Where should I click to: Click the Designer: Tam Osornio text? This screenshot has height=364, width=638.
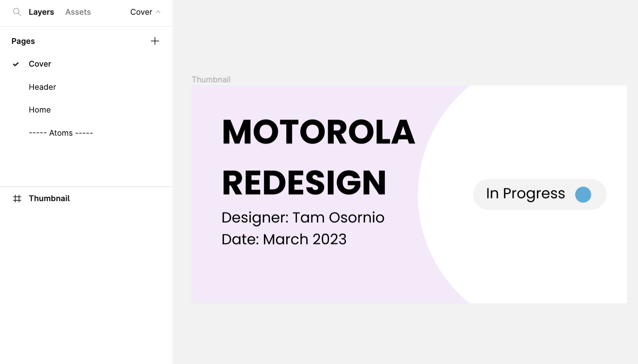[x=303, y=218]
